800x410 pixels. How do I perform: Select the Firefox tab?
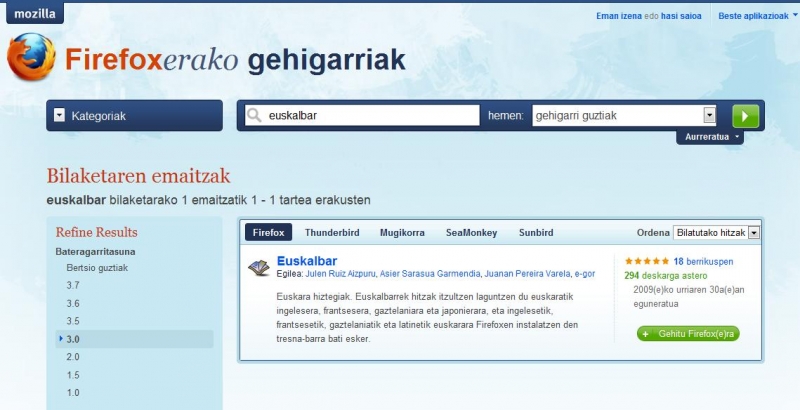point(268,233)
